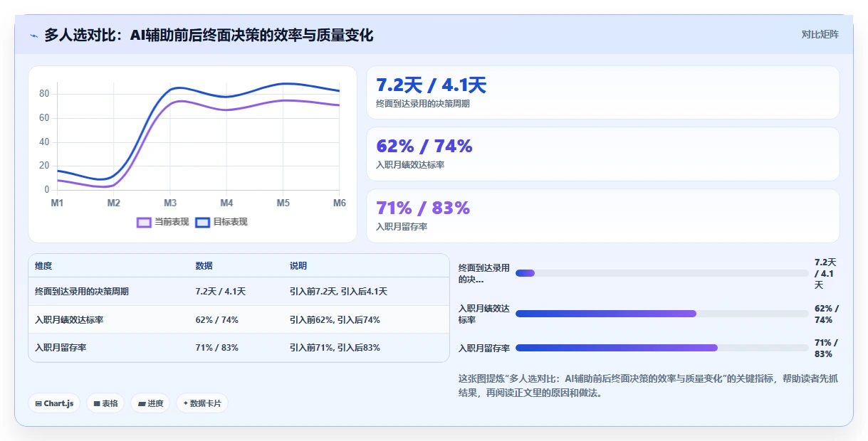Click the 80 y-axis label

44,94
